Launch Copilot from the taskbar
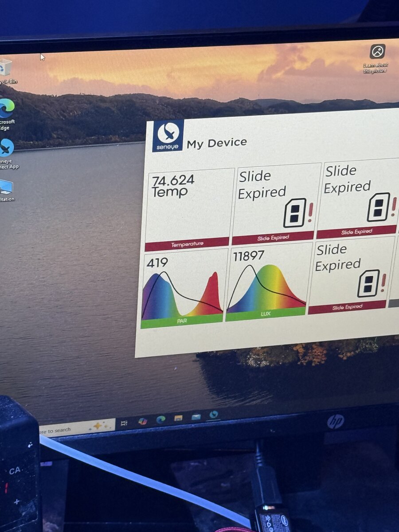This screenshot has width=399, height=532. pos(142,421)
